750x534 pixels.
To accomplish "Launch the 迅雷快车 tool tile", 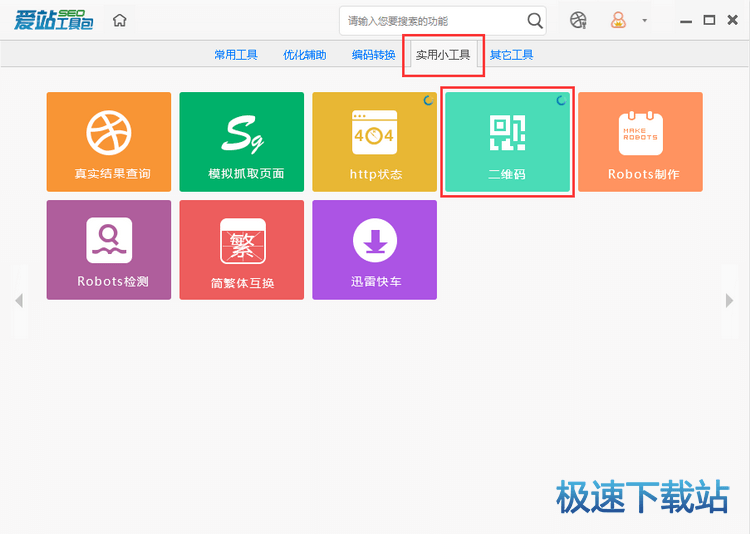I will click(375, 250).
